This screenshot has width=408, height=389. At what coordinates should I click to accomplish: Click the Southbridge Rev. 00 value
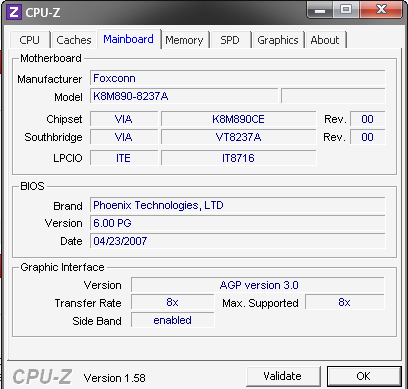point(367,137)
